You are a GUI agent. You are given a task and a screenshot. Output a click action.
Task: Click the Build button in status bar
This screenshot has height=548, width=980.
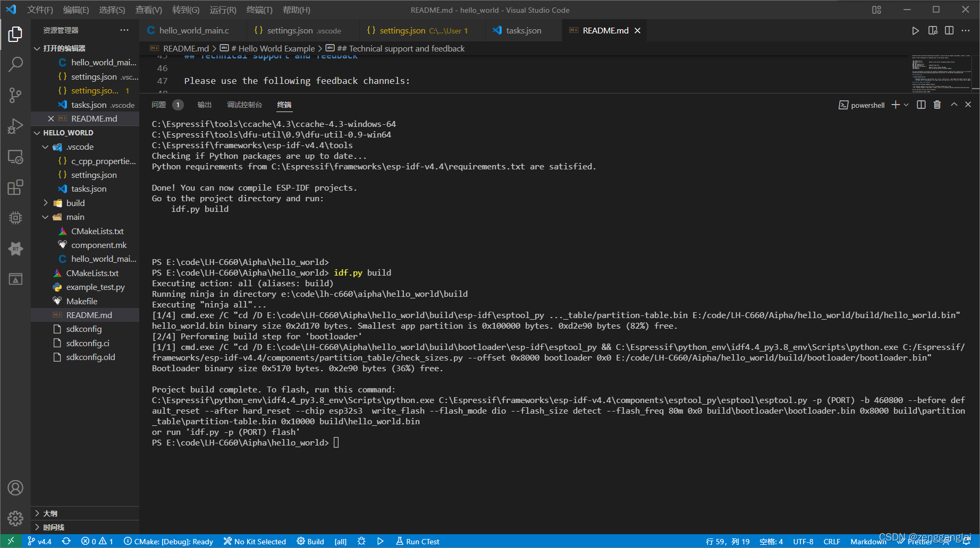point(310,541)
